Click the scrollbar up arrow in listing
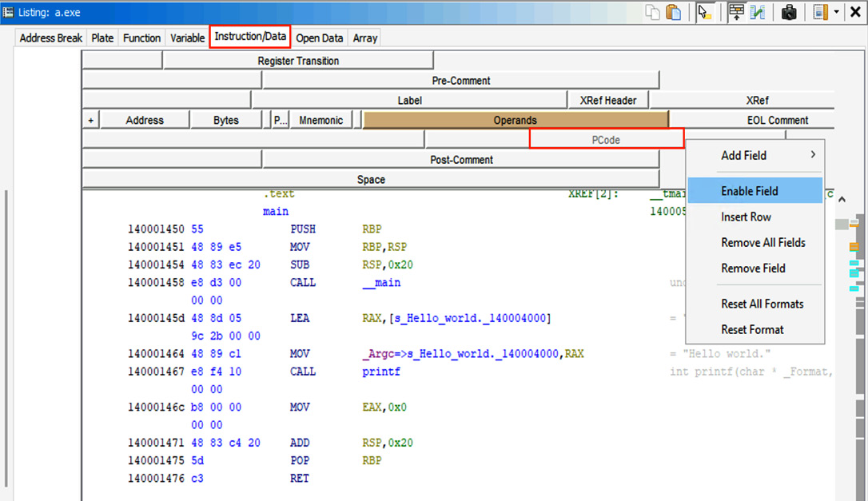Viewport: 868px width, 501px height. pyautogui.click(x=842, y=199)
